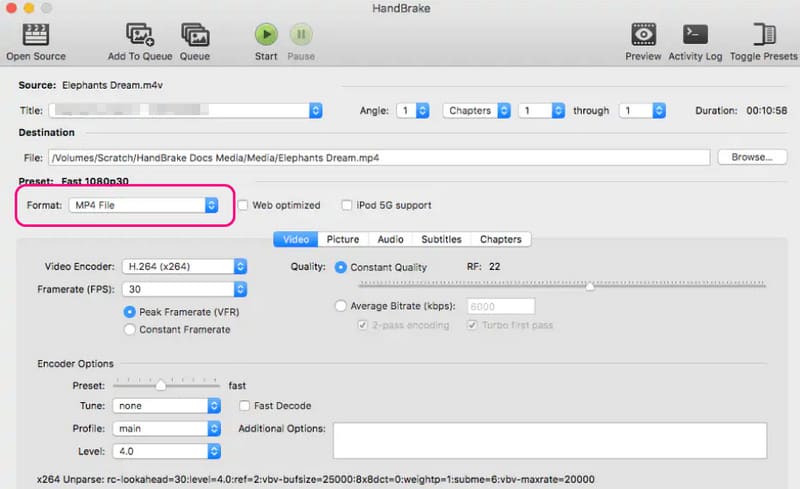
Task: Click the red window close button
Action: (x=11, y=7)
